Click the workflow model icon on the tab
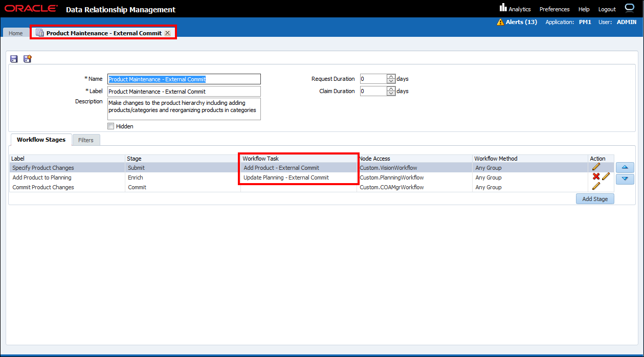The width and height of the screenshot is (644, 357). (x=39, y=33)
